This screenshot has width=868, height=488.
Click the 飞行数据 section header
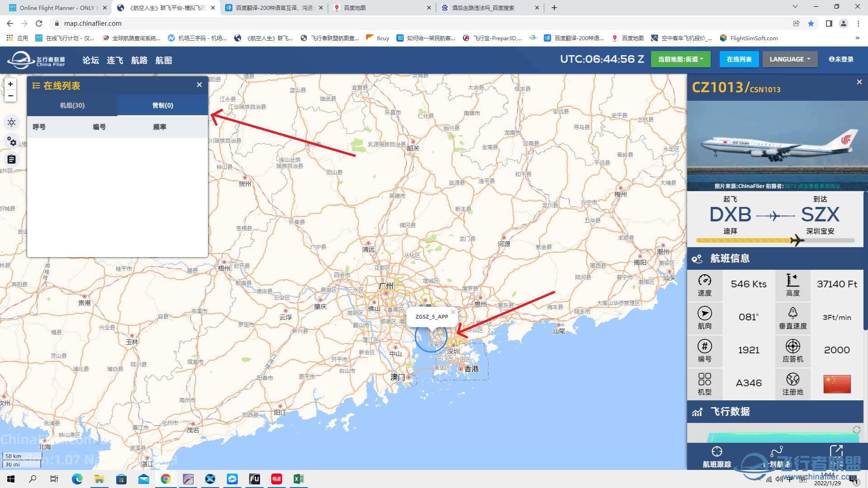(x=775, y=412)
